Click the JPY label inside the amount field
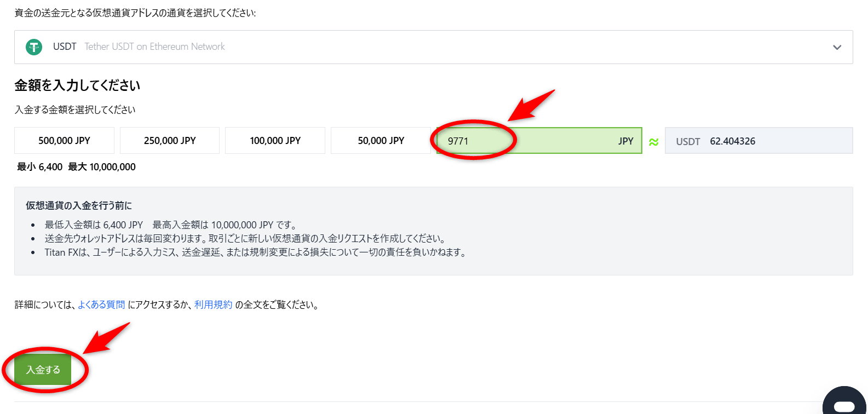 [625, 141]
